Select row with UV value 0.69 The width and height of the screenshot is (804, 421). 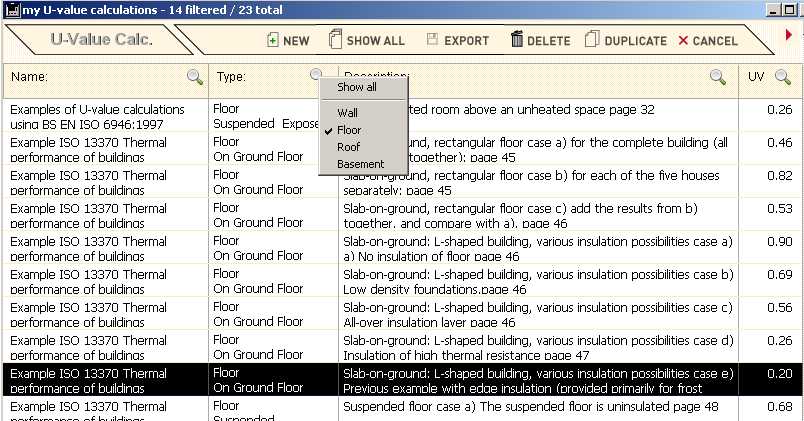[402, 281]
